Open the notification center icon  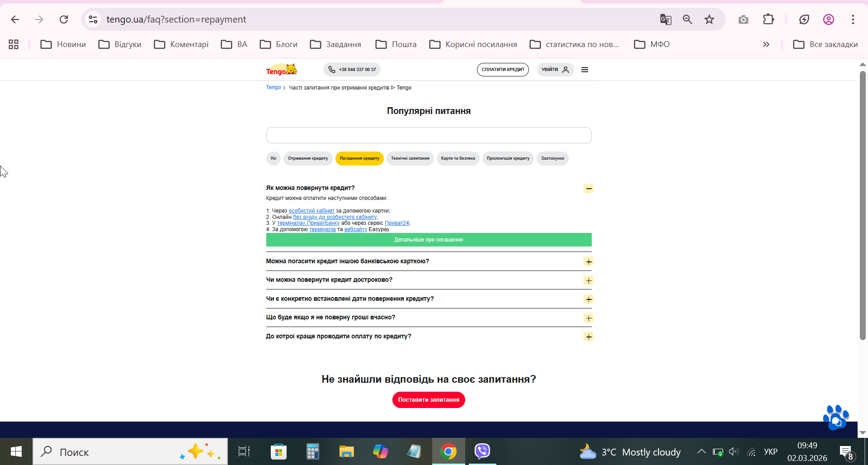click(x=846, y=452)
